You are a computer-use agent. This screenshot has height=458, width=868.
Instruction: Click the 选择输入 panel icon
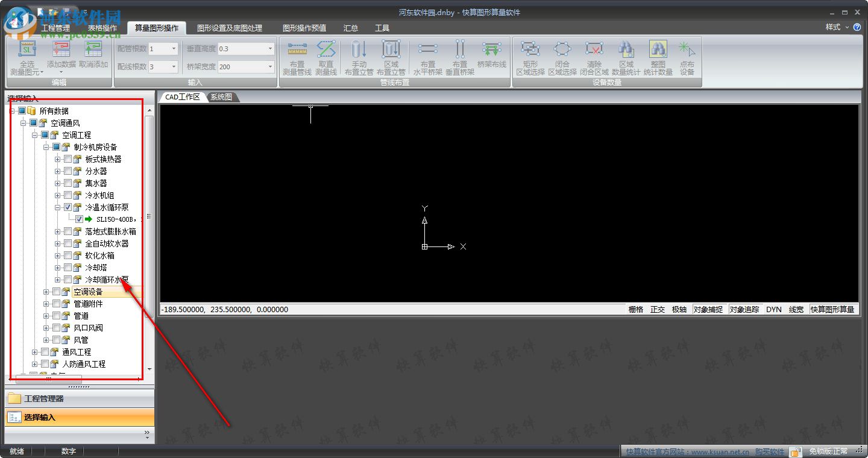tap(14, 417)
